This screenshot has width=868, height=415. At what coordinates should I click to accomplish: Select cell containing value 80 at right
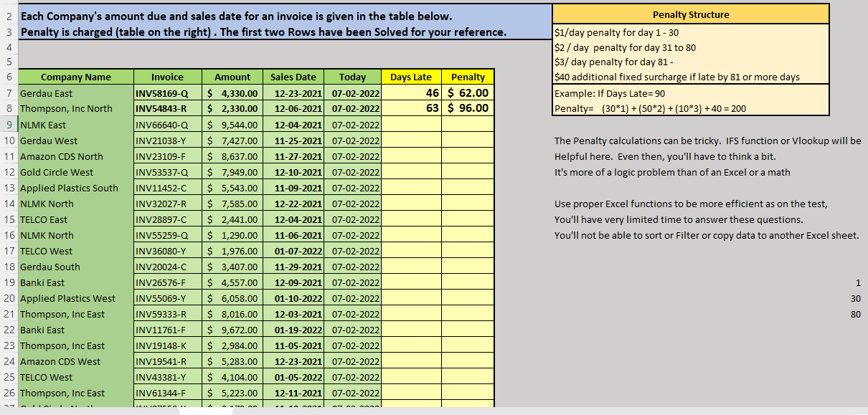click(855, 314)
